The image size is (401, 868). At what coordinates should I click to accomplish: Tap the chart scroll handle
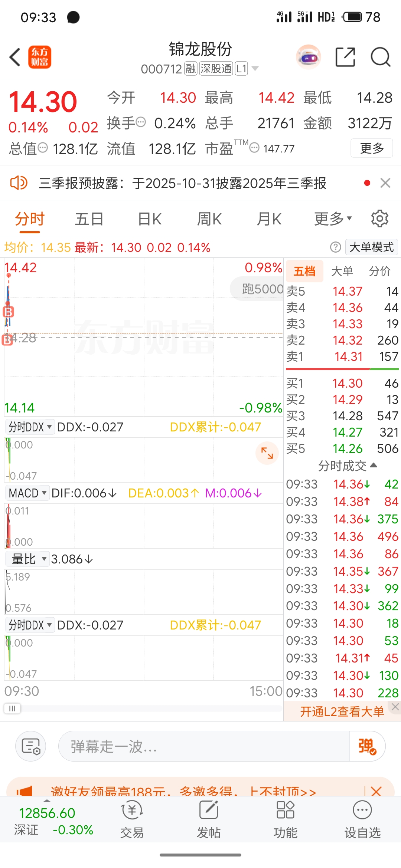12,708
